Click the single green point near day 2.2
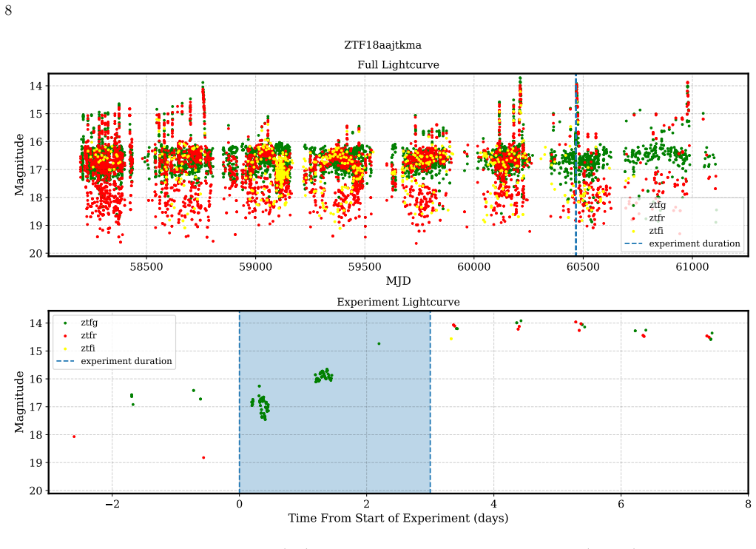The height and width of the screenshot is (549, 756). pos(379,344)
